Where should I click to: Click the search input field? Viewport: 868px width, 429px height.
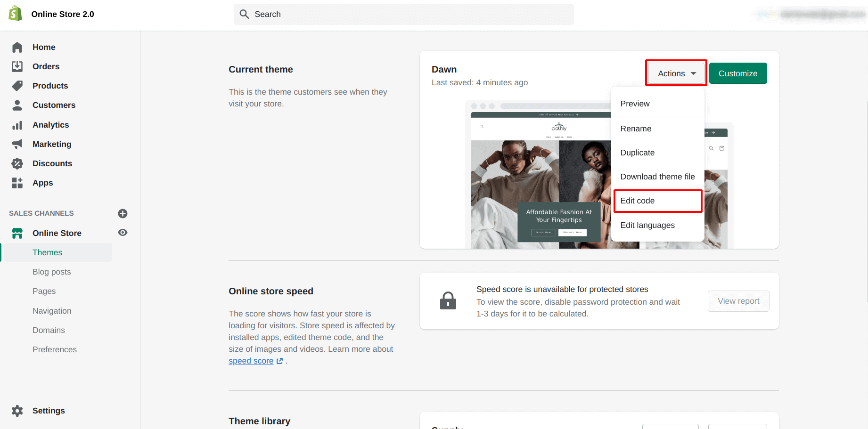tap(403, 14)
